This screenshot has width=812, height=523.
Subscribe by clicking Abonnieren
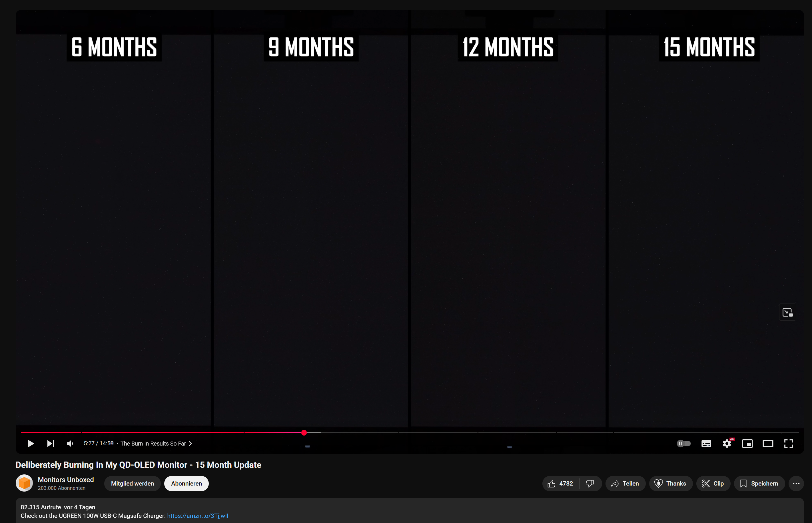coord(186,483)
